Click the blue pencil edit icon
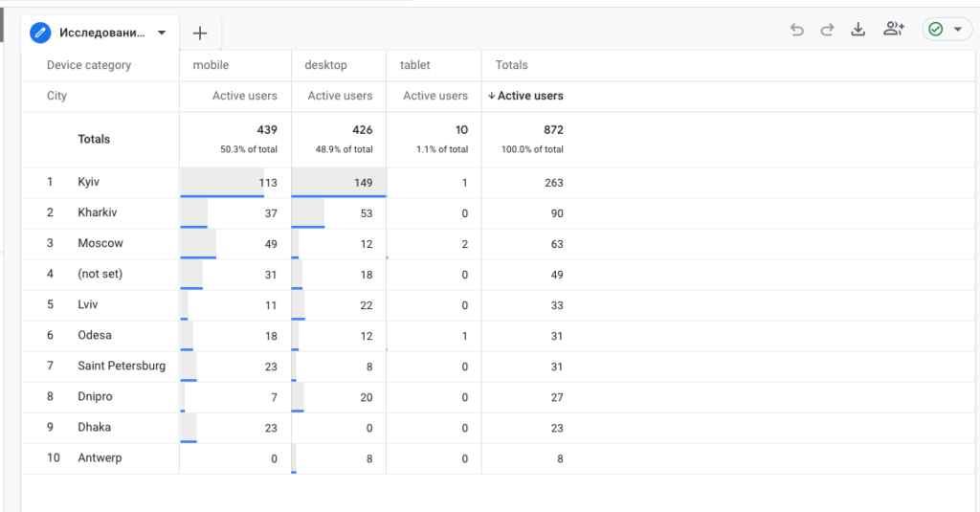Image resolution: width=980 pixels, height=512 pixels. 40,33
